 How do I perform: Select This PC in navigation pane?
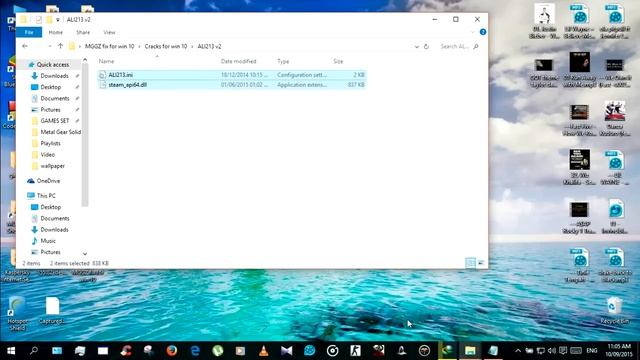point(46,196)
